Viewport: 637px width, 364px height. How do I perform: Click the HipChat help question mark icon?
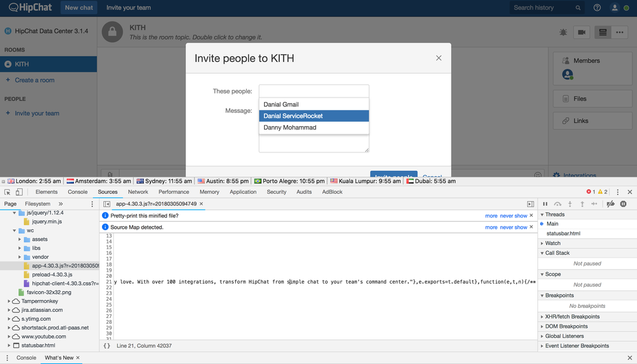597,8
